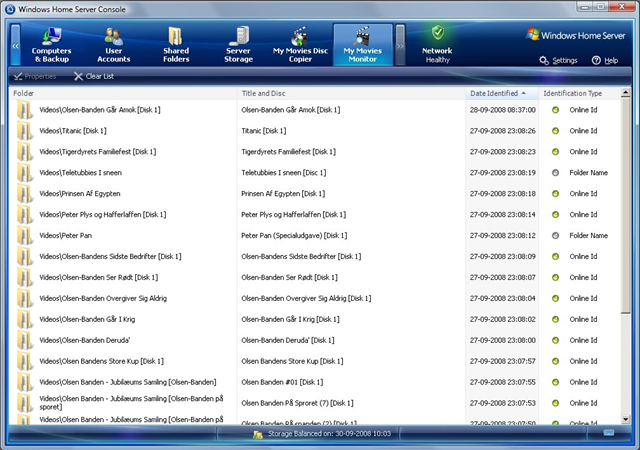Click the Network Healthy status shield

438,33
